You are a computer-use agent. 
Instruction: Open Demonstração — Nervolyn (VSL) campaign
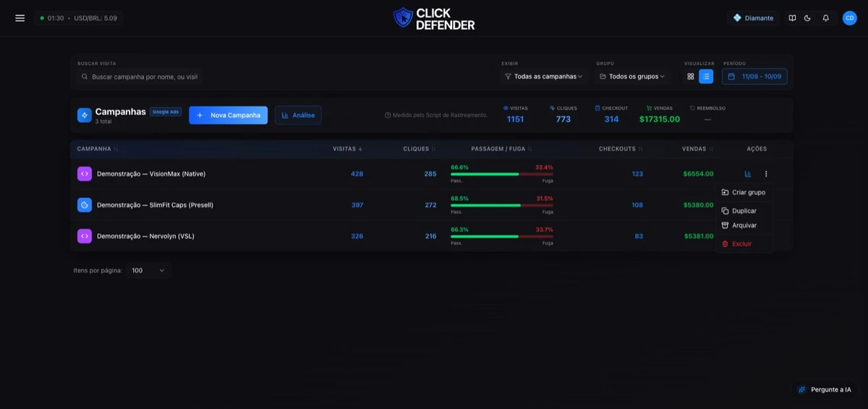point(145,236)
